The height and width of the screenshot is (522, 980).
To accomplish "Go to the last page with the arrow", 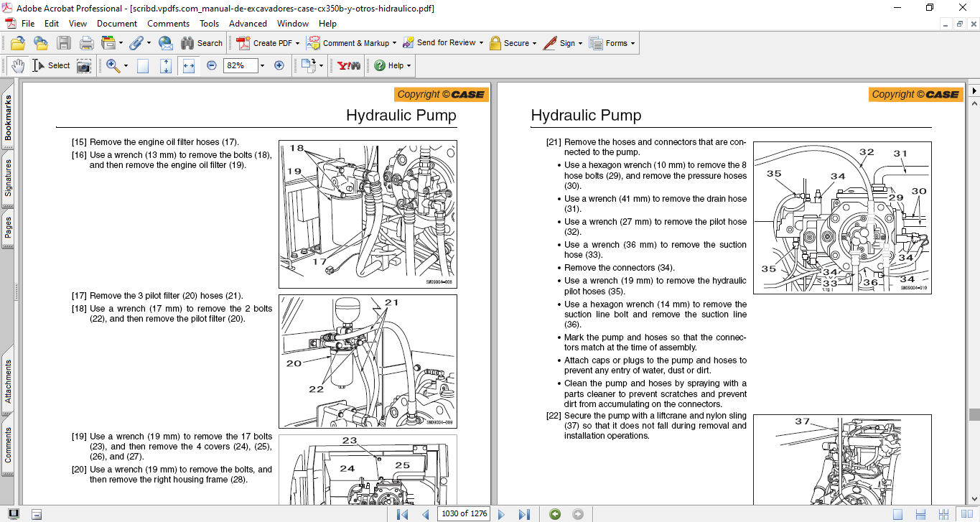I will pos(524,514).
